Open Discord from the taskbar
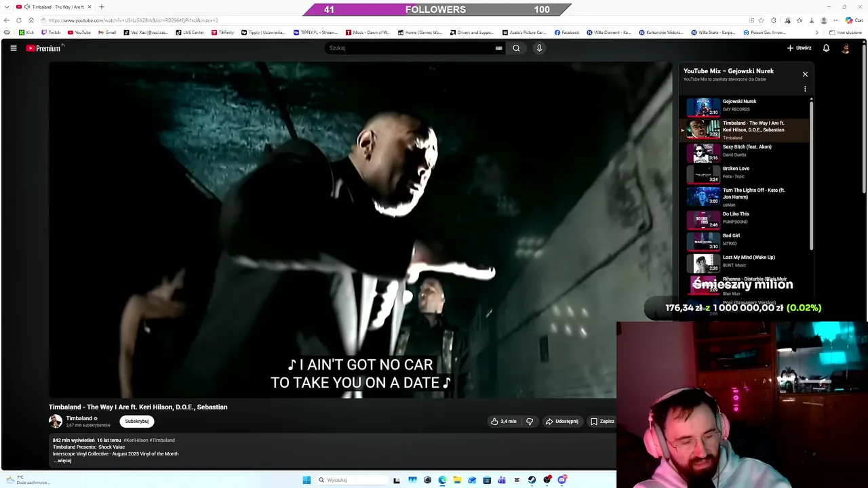Image resolution: width=868 pixels, height=488 pixels. [562, 480]
